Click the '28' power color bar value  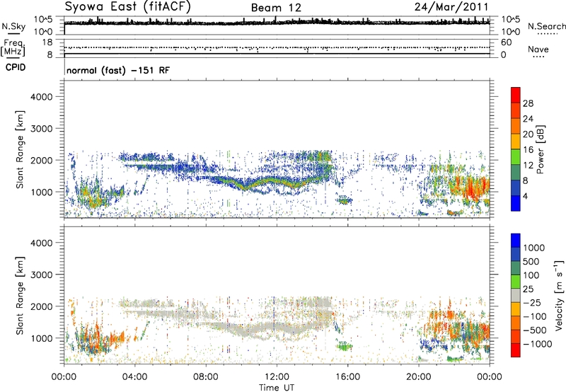pos(528,103)
